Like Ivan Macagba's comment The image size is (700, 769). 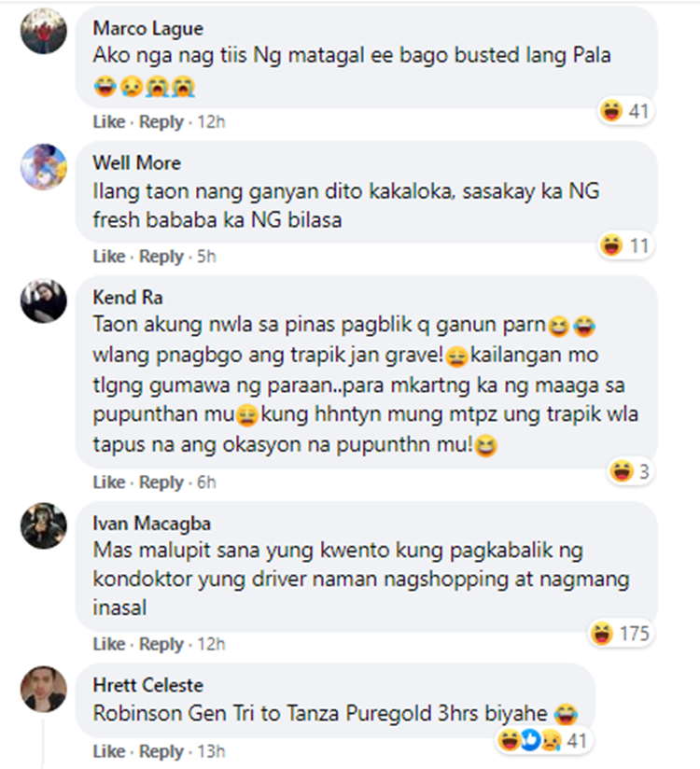click(x=109, y=644)
